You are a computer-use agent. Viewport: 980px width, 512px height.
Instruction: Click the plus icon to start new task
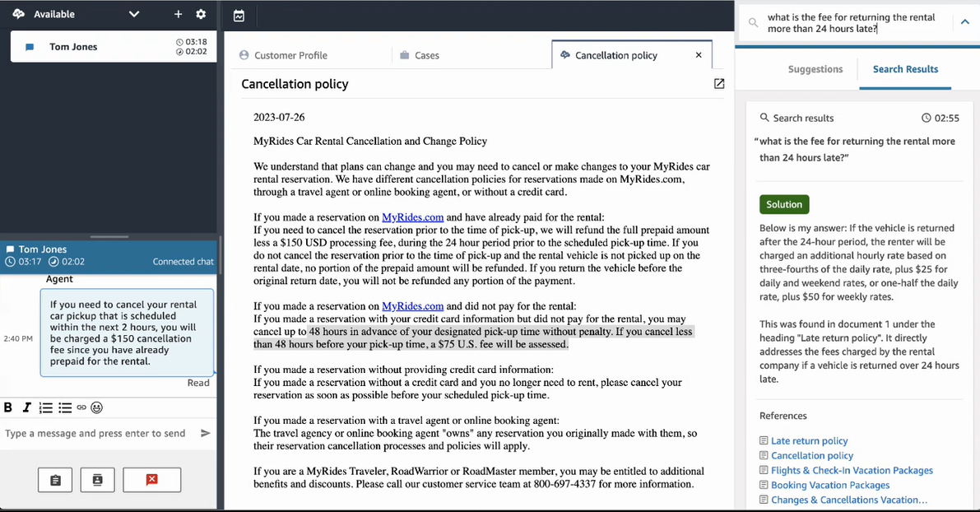(179, 14)
